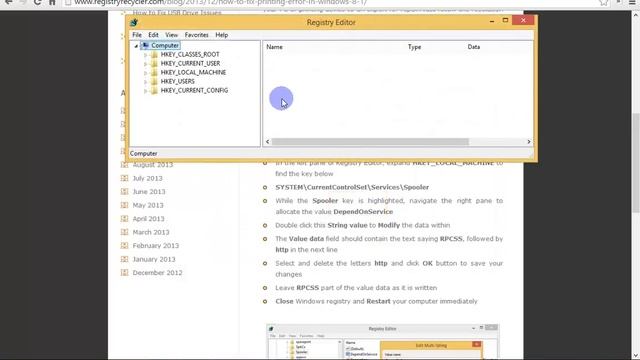Click the horizontal scrollbar left arrow
Image resolution: width=640 pixels, height=360 pixels.
coord(267,142)
